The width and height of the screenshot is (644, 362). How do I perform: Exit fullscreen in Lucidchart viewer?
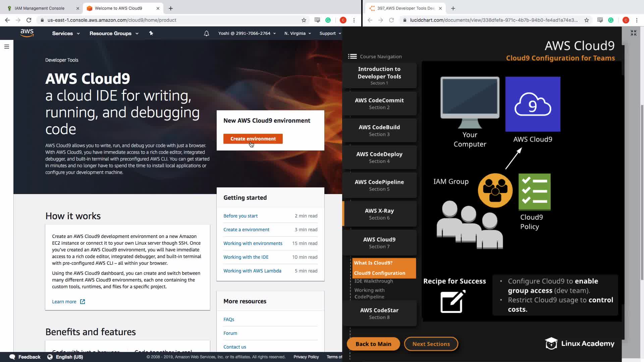pos(633,33)
